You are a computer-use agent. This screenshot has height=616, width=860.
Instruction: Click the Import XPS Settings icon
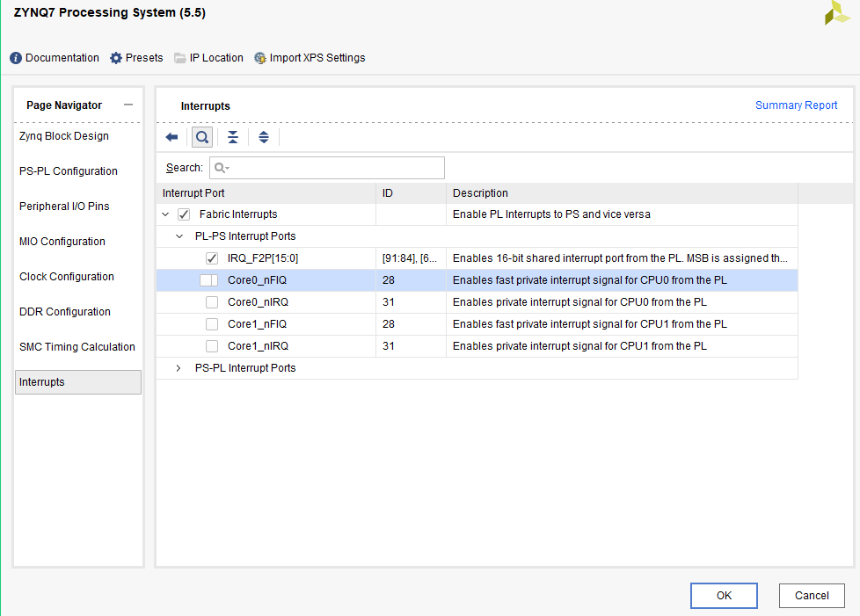click(260, 58)
